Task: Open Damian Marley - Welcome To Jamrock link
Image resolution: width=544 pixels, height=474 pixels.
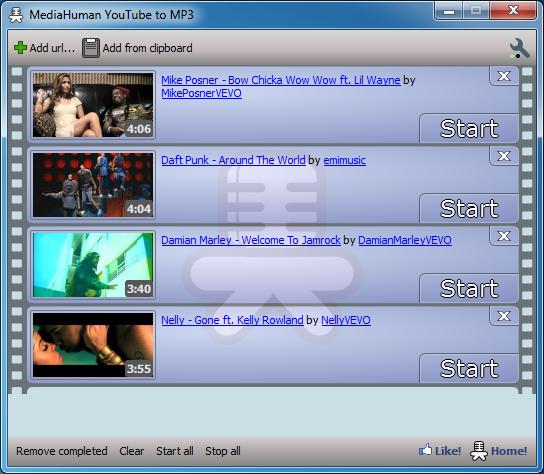Action: [x=251, y=240]
